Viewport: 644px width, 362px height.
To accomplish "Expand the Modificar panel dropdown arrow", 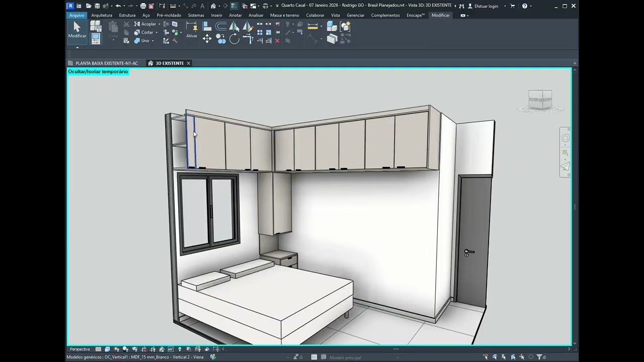I will (x=77, y=48).
